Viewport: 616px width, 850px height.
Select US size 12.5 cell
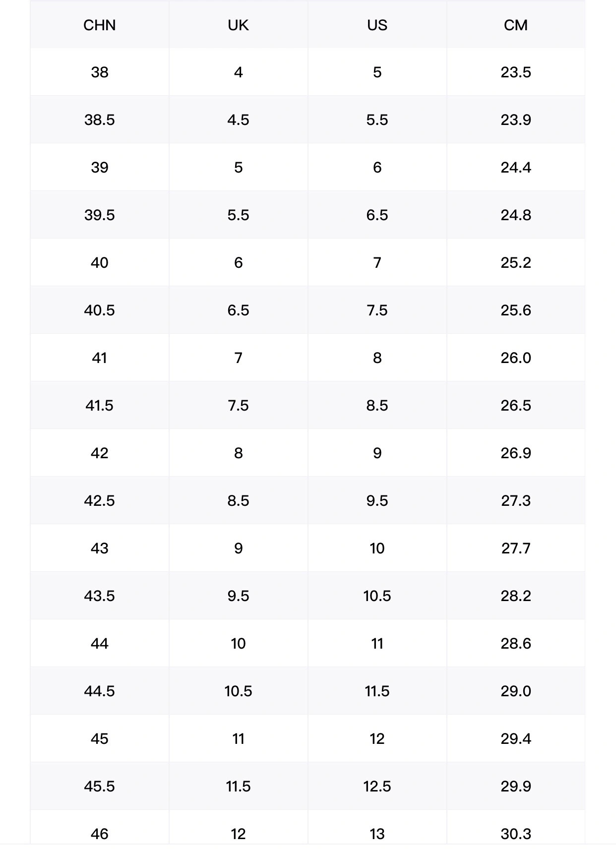coord(377,787)
